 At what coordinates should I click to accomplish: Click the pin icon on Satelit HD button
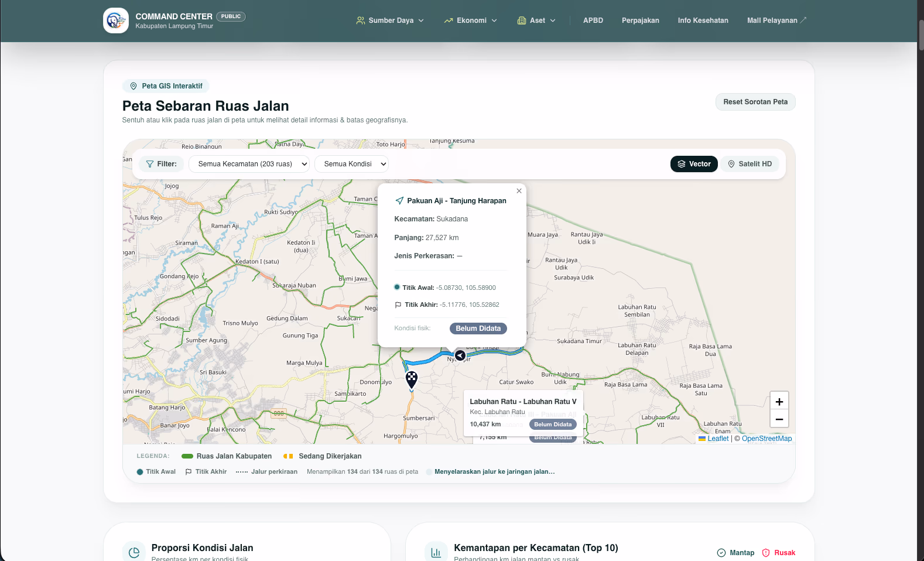point(731,164)
